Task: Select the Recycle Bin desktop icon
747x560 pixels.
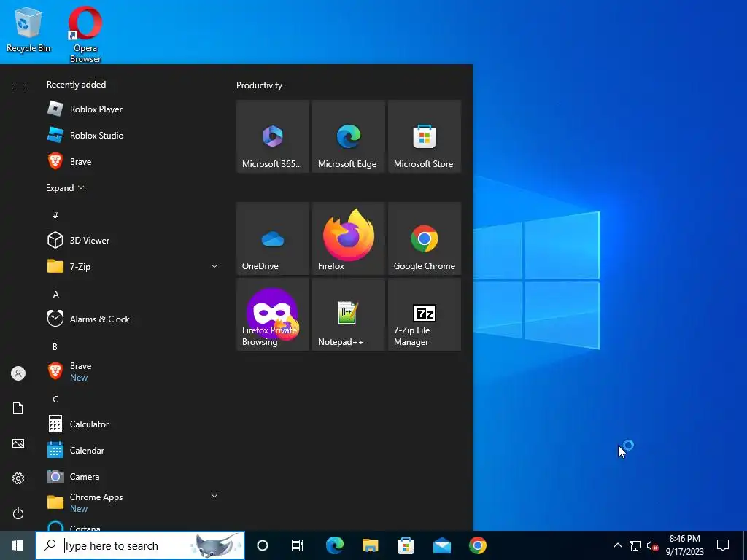Action: [28, 29]
